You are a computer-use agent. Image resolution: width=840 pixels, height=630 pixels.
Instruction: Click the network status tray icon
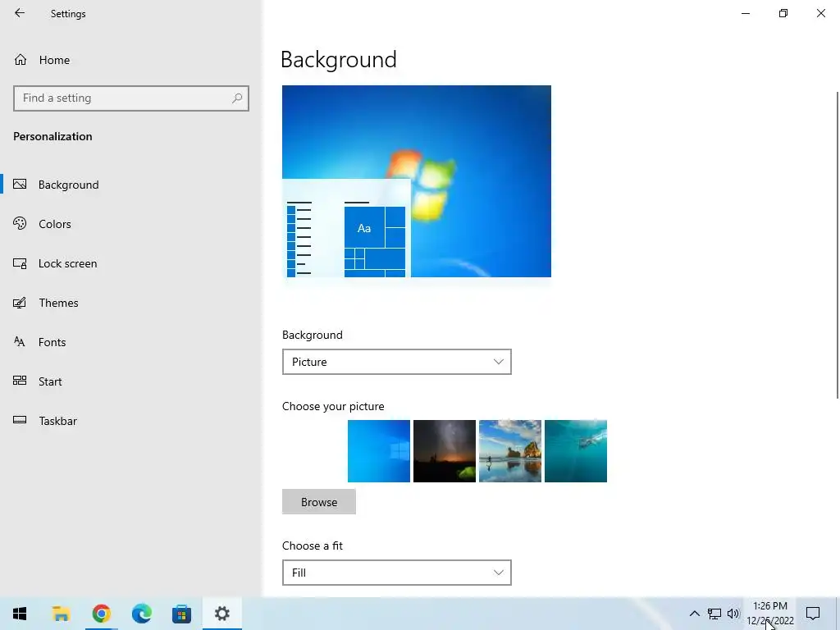tap(714, 614)
